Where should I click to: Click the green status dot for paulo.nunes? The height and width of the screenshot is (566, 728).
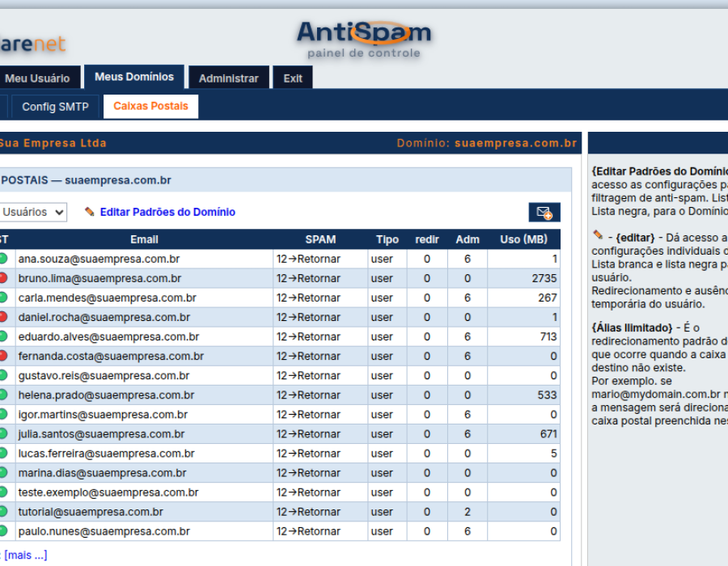[x=2, y=531]
